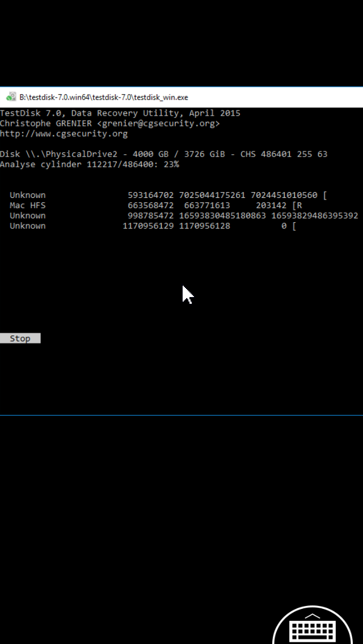Select Unknown row starting 998785472
This screenshot has height=644, width=363.
click(x=184, y=215)
